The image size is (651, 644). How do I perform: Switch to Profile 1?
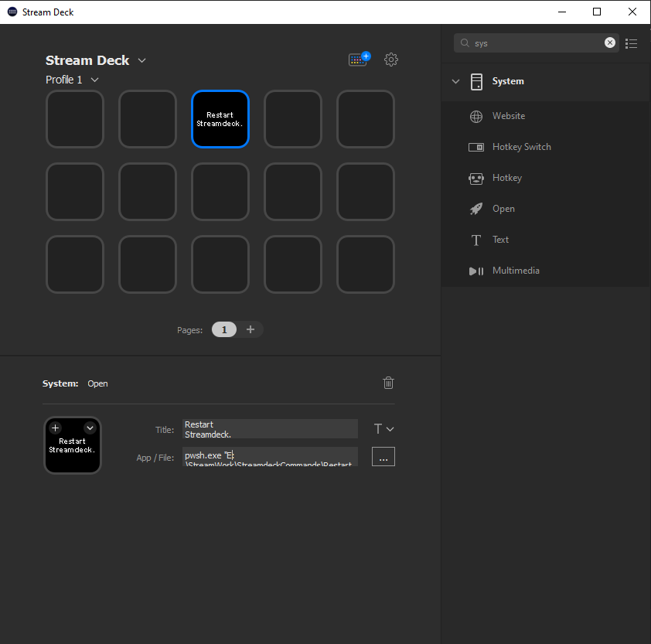66,80
